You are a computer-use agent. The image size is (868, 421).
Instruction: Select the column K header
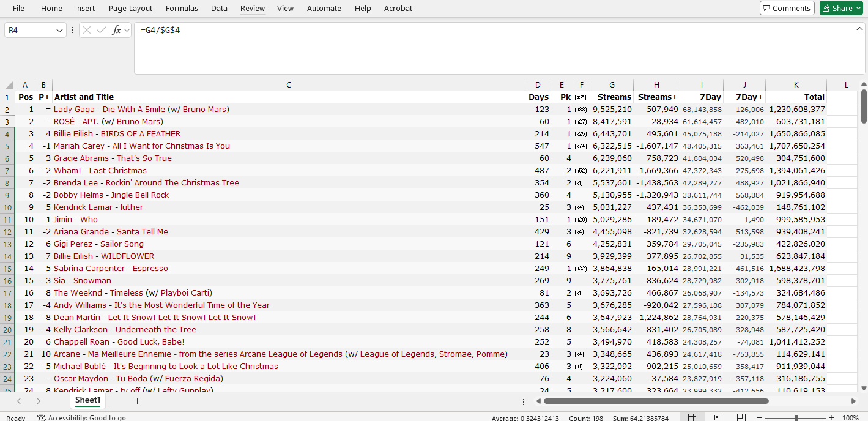pos(796,85)
